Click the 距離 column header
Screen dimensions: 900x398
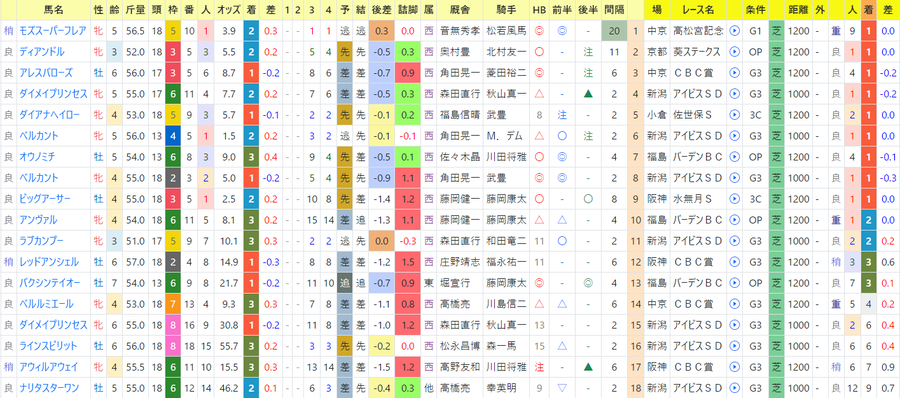(797, 10)
